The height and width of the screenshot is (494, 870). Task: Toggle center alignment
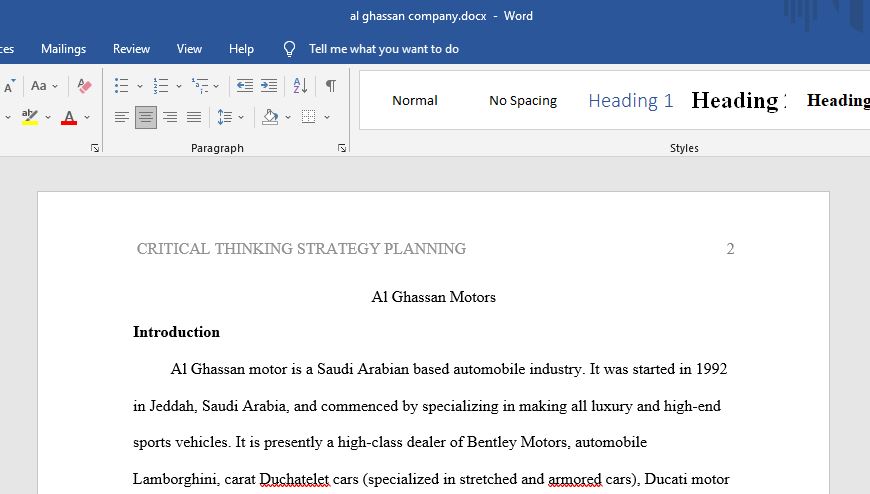146,117
